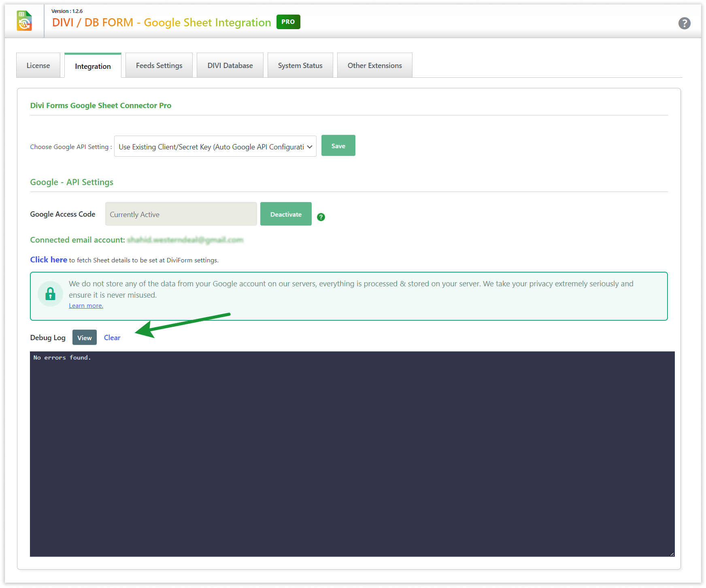
Task: View the Other Extensions tab
Action: [374, 66]
